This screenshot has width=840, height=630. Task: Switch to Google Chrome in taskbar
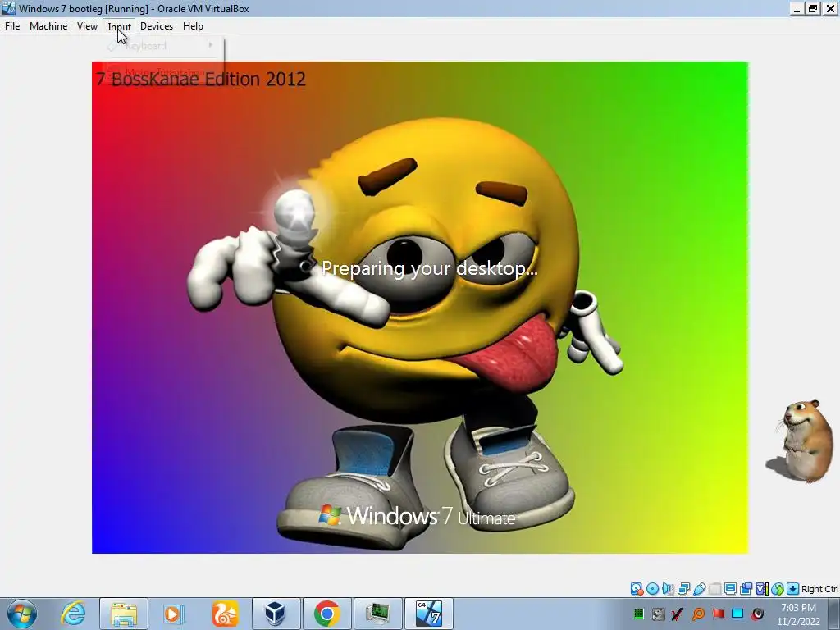coord(326,614)
